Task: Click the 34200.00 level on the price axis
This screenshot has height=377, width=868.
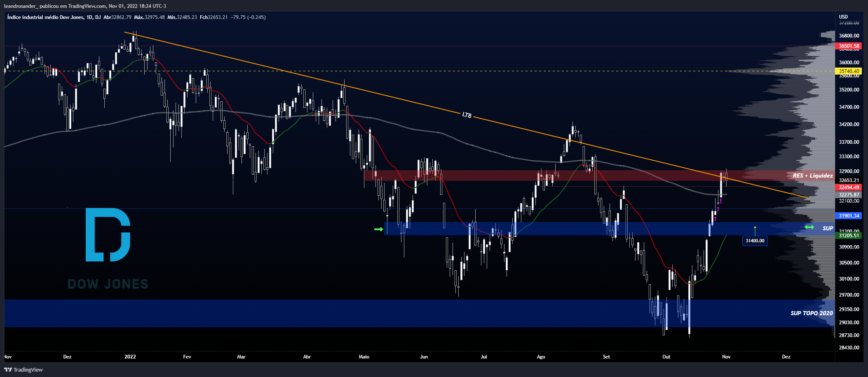Action: click(849, 124)
